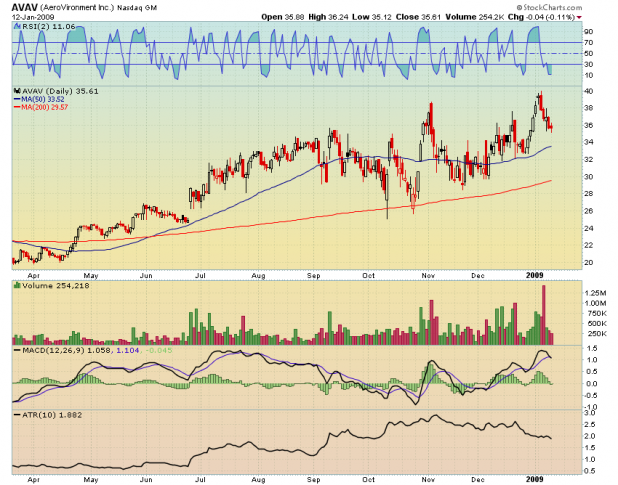Click the blue MACD signal value "1.104"
618x485 pixels.
[x=128, y=350]
